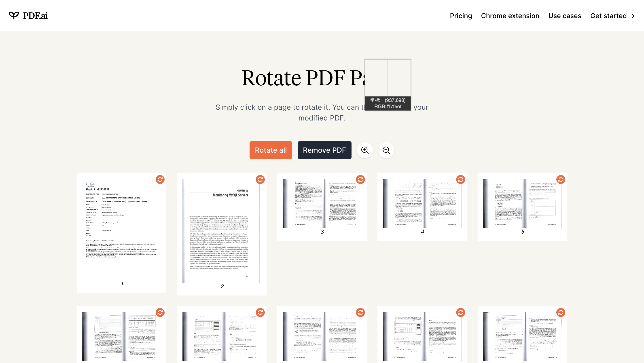Click the rotate icon on page 3
This screenshot has width=644, height=363.
[360, 179]
